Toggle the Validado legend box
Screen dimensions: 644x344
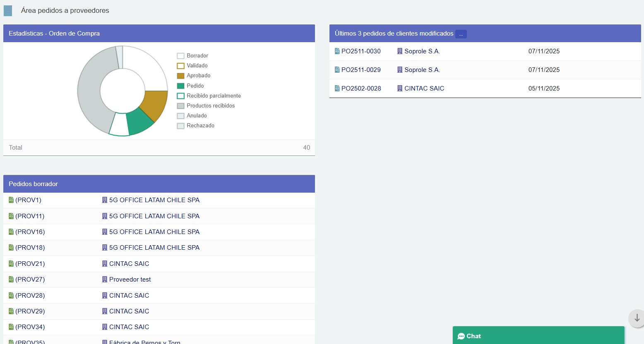tap(181, 66)
